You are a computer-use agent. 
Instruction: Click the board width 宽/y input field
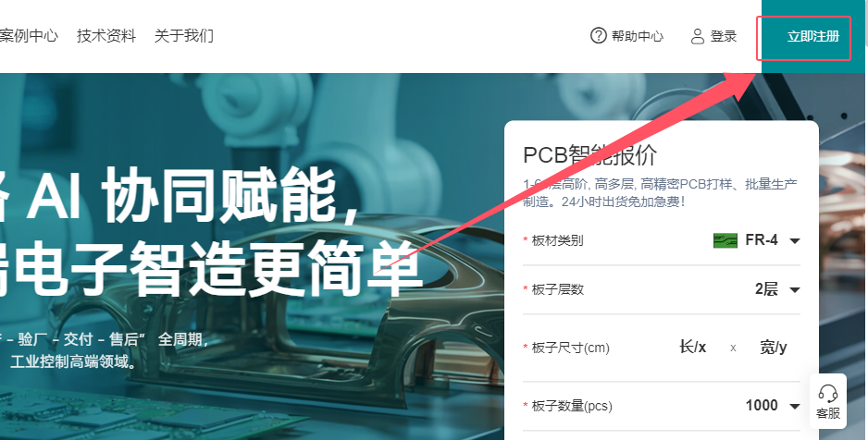(774, 348)
